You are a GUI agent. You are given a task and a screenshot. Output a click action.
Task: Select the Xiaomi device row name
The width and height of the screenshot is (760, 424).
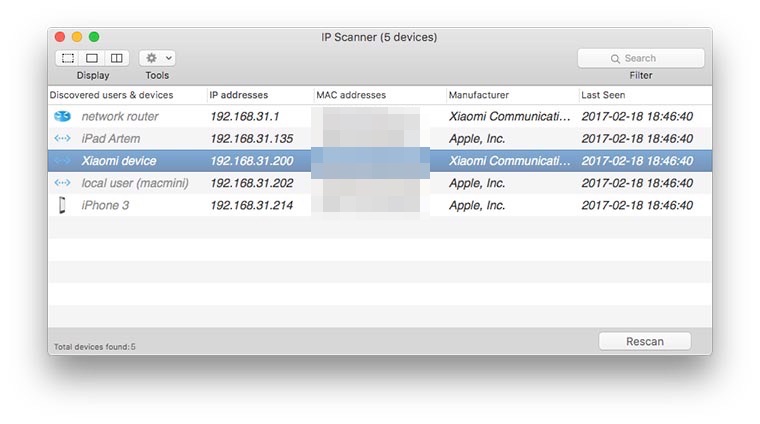pos(119,161)
